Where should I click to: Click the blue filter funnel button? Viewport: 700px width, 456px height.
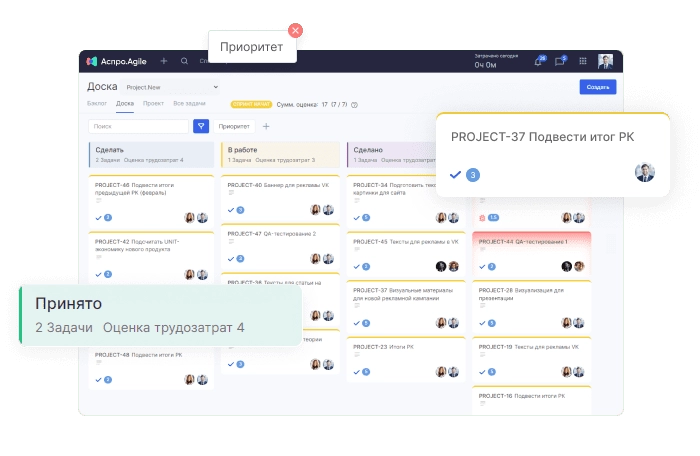coord(201,126)
